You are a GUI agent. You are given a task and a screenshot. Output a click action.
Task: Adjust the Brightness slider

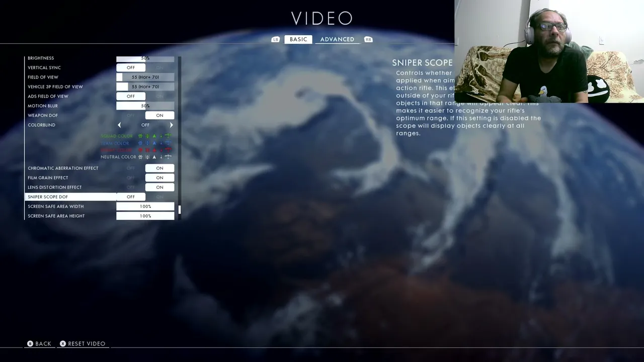pyautogui.click(x=145, y=58)
